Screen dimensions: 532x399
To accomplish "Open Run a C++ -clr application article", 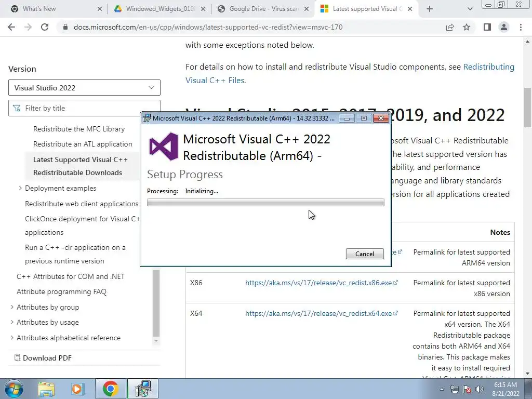I will pyautogui.click(x=75, y=254).
